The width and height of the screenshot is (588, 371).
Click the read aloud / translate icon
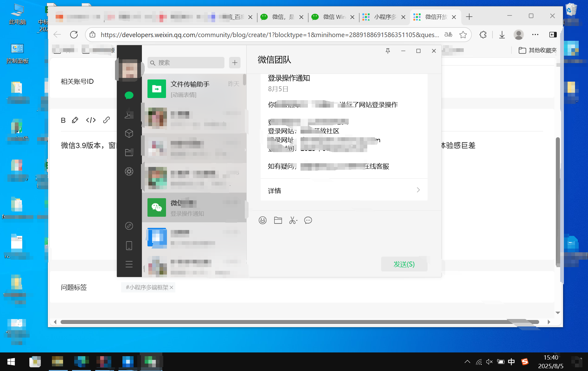[x=448, y=35]
